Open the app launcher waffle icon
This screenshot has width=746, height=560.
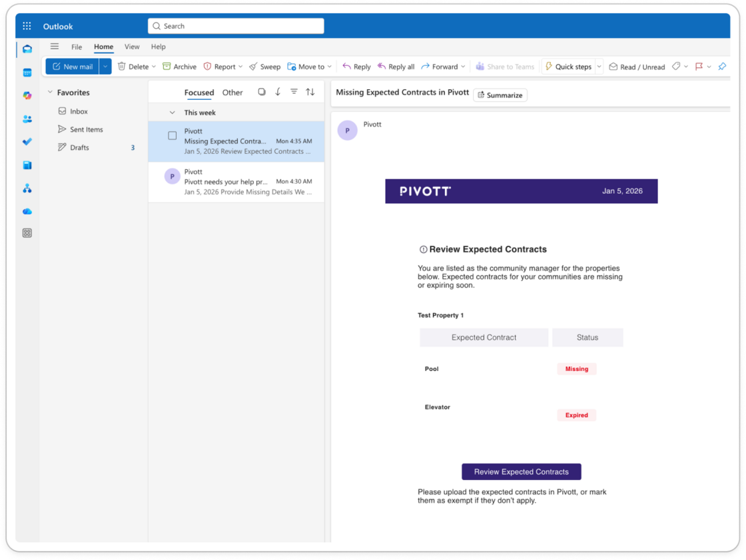click(27, 26)
